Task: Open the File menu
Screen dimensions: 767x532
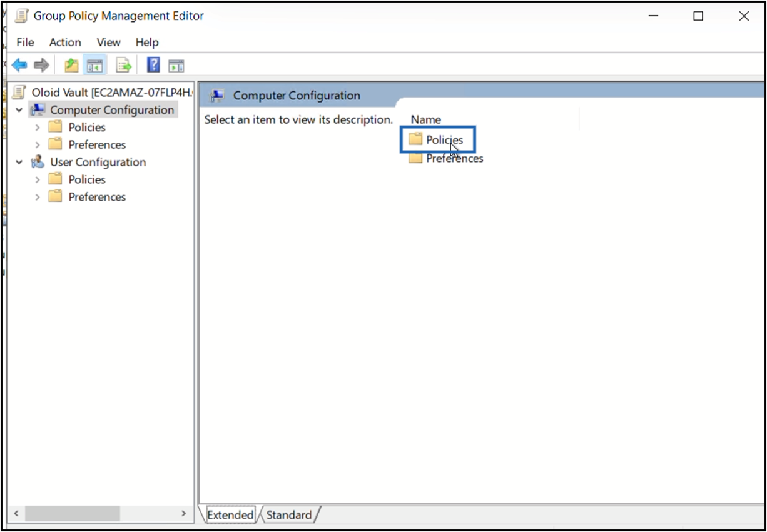Action: pos(25,43)
